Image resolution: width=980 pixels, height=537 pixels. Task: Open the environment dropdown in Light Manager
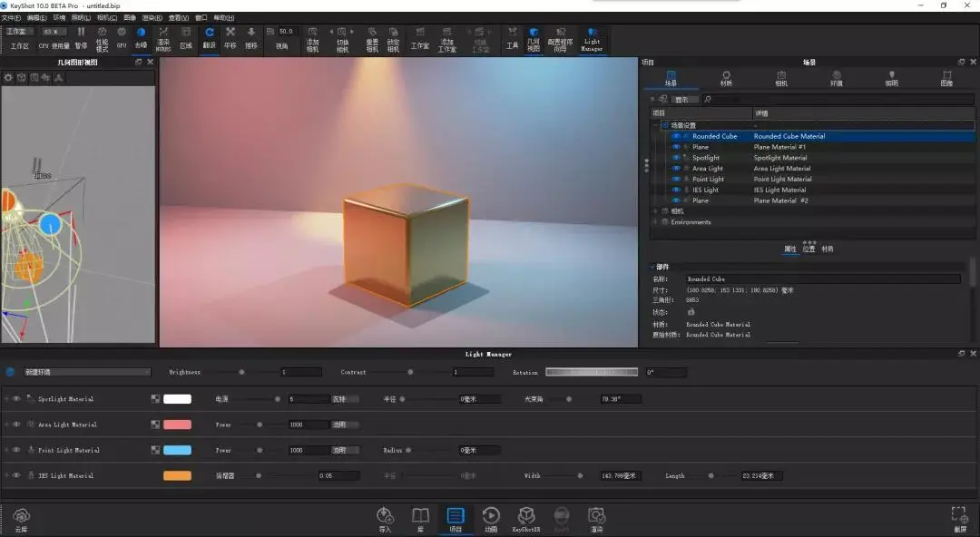click(87, 372)
